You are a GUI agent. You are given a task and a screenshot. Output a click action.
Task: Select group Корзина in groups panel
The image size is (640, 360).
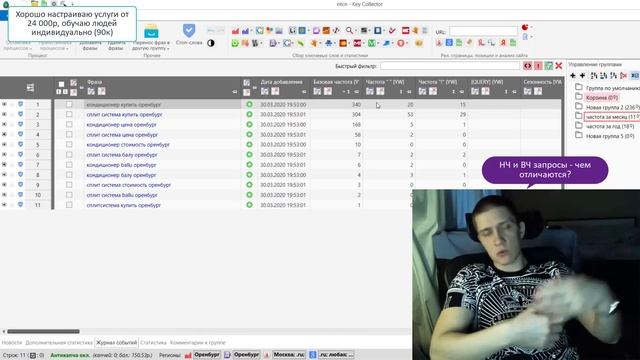602,98
